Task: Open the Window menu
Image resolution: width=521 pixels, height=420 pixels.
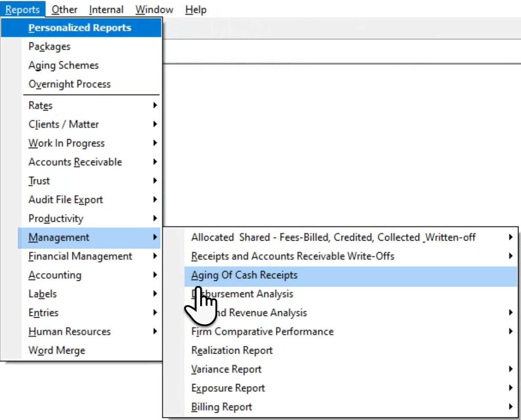Action: coord(154,9)
